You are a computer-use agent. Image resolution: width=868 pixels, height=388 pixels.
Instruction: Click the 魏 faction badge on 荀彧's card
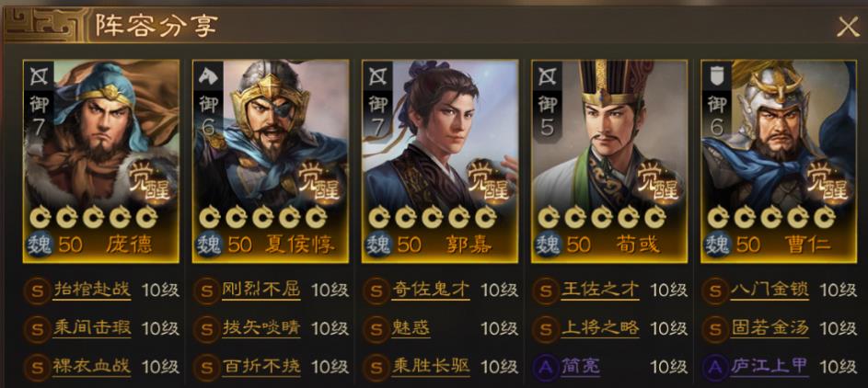(548, 245)
